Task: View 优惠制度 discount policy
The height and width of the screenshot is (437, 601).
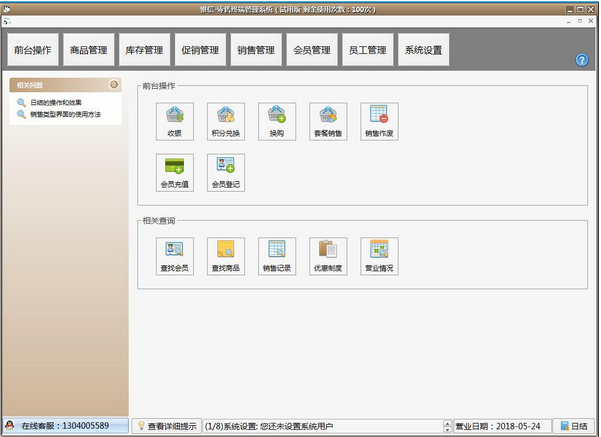Action: 328,255
